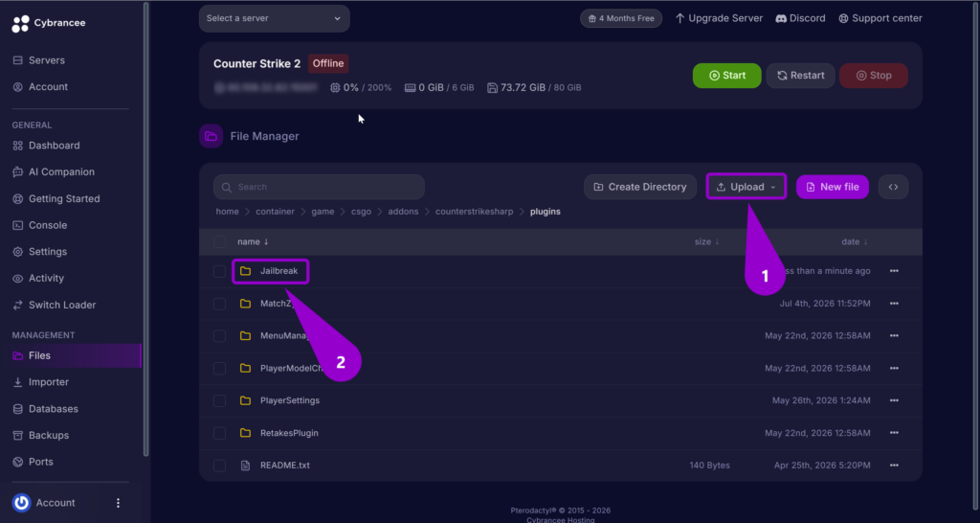Screen dimensions: 980x523
Task: Click the Ports globe icon
Action: click(x=17, y=462)
